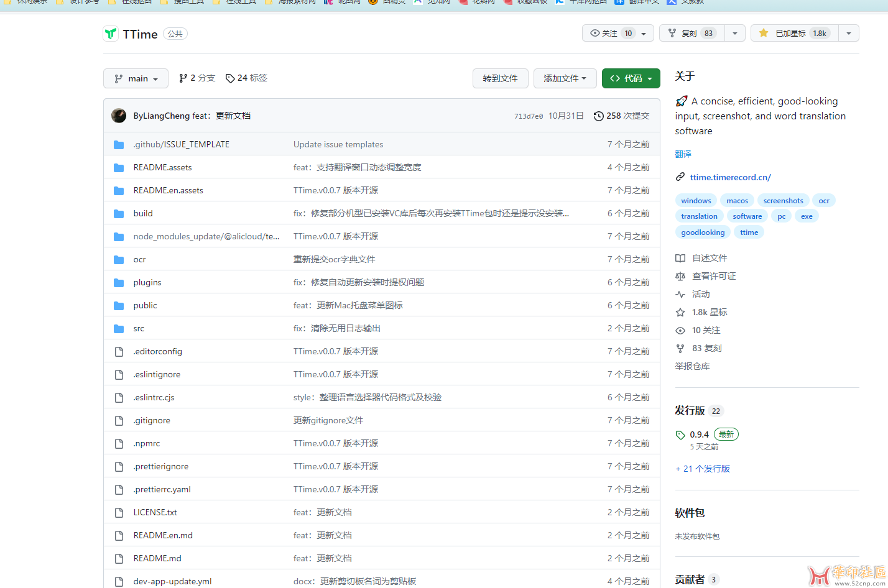
Task: Open commit message 'Update issue templates'
Action: click(x=338, y=144)
